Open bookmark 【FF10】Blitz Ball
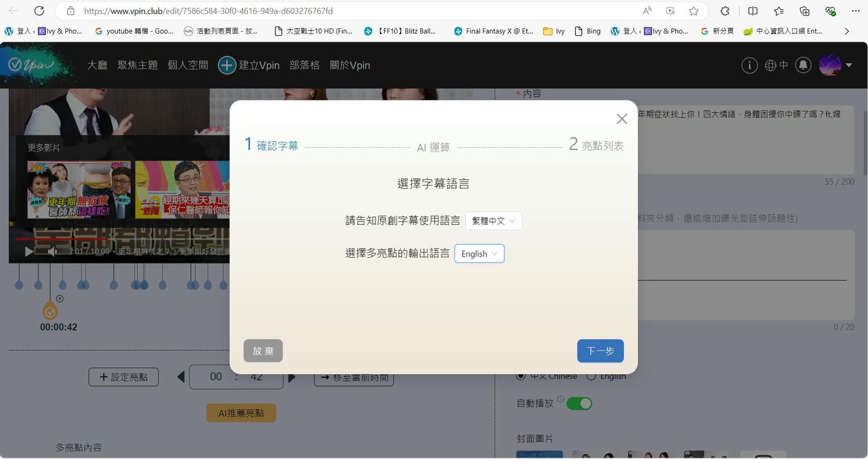The height and width of the screenshot is (459, 868). 399,31
